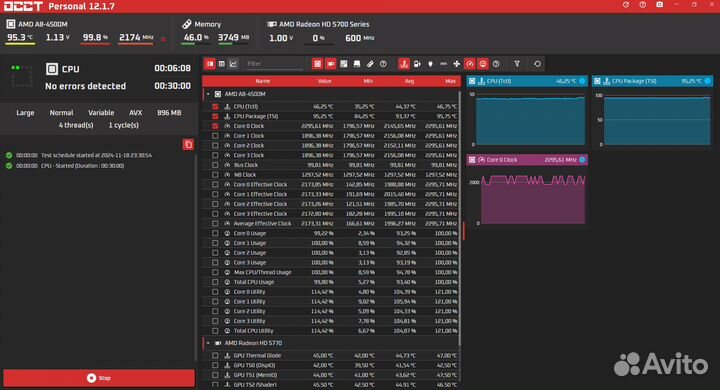Check the GPU Thermal Diode checkbox
720x390 pixels.
click(x=215, y=355)
